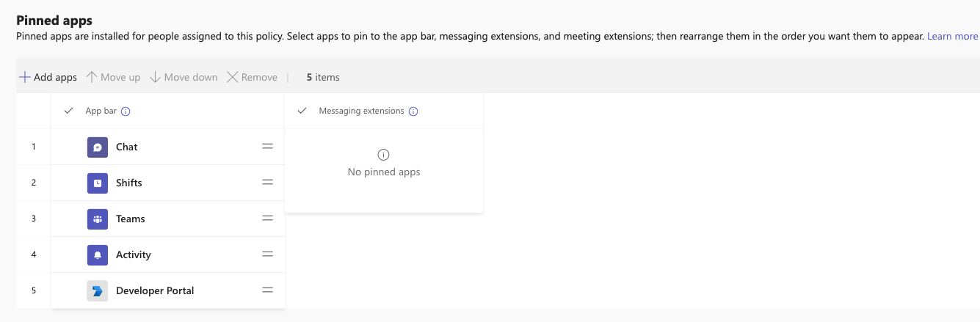
Task: Select the Activity row drag handle
Action: point(267,255)
